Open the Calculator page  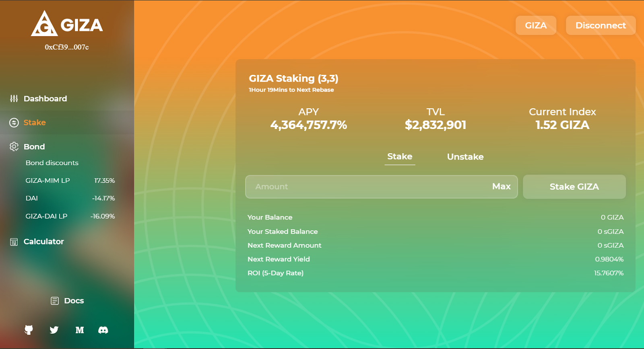[x=43, y=242]
